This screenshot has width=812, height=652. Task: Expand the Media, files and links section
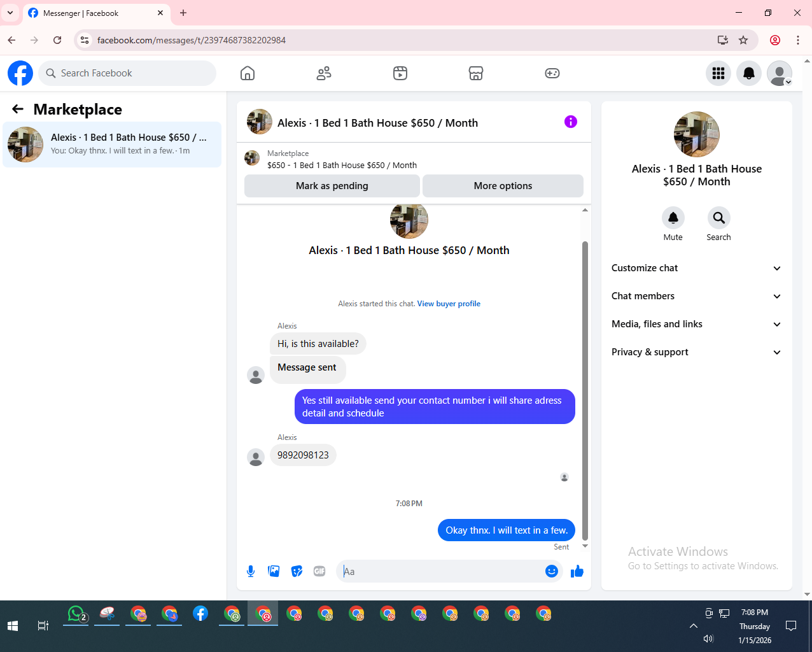coord(696,324)
